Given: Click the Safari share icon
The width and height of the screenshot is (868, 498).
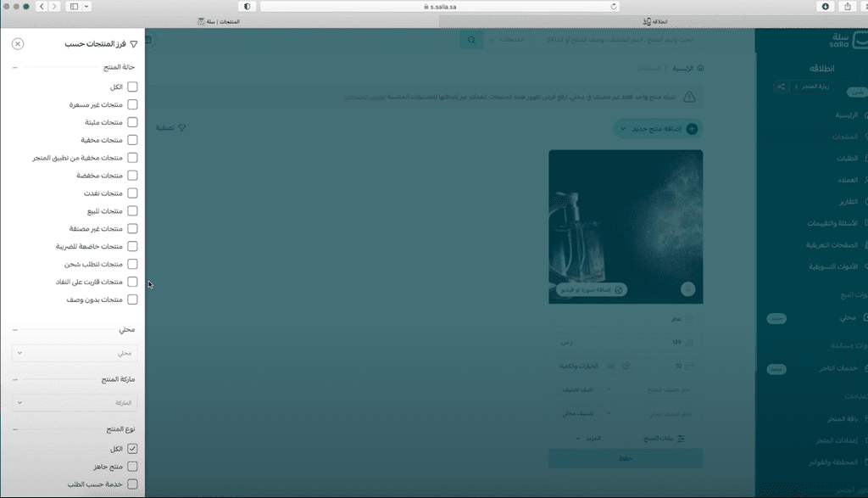Looking at the screenshot, I should click(x=848, y=7).
